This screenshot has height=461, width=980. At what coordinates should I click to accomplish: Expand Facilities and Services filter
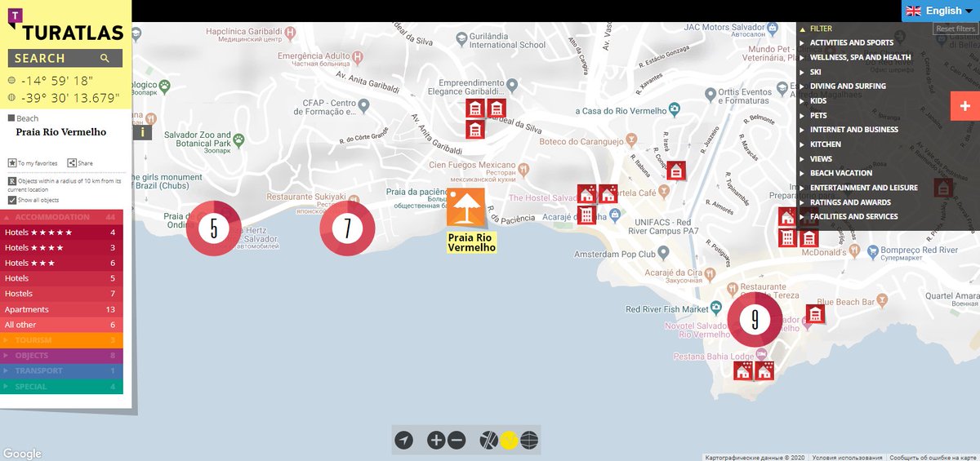click(x=853, y=216)
